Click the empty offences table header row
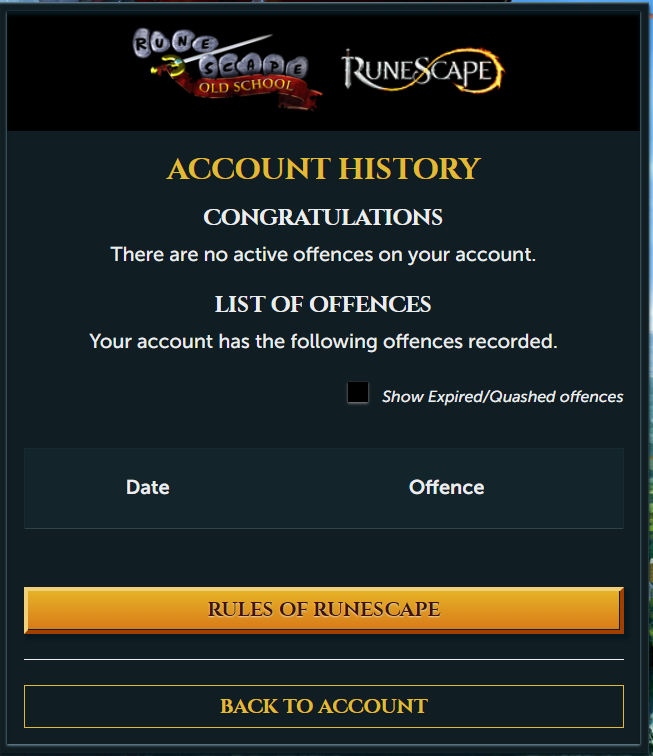 pos(324,488)
